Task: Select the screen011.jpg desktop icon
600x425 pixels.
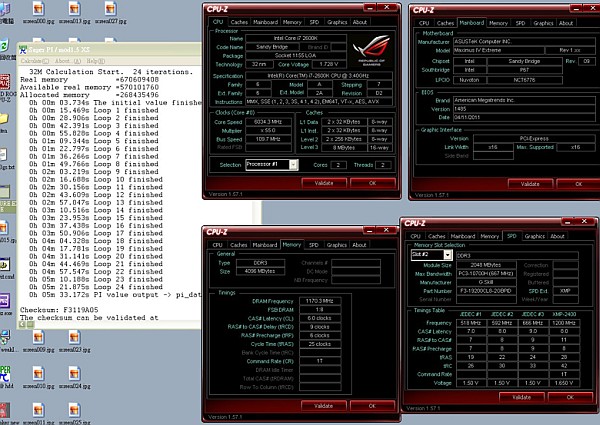Action: [x=38, y=413]
